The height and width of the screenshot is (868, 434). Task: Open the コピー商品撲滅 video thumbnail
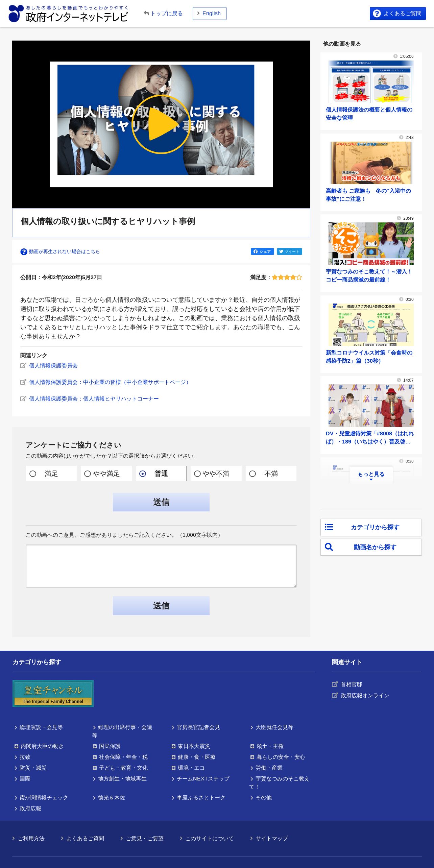[371, 243]
